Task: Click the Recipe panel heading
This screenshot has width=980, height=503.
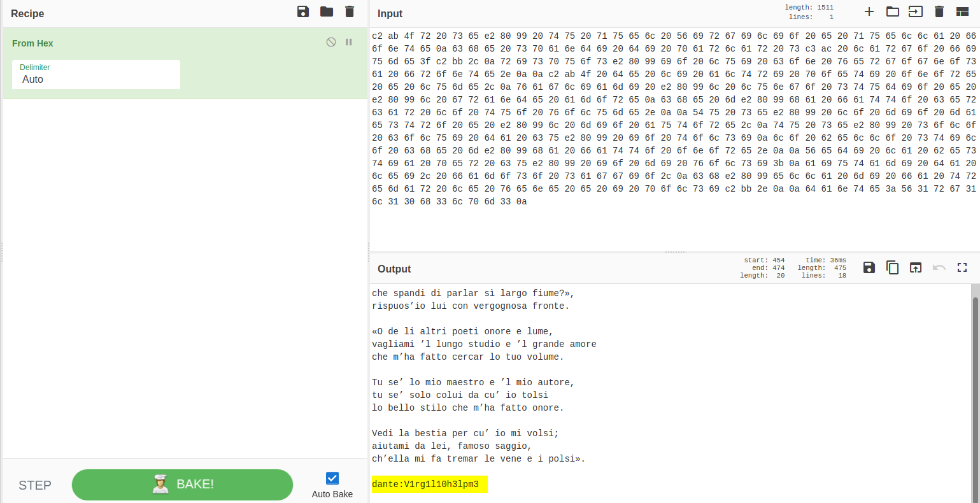Action: tap(27, 13)
